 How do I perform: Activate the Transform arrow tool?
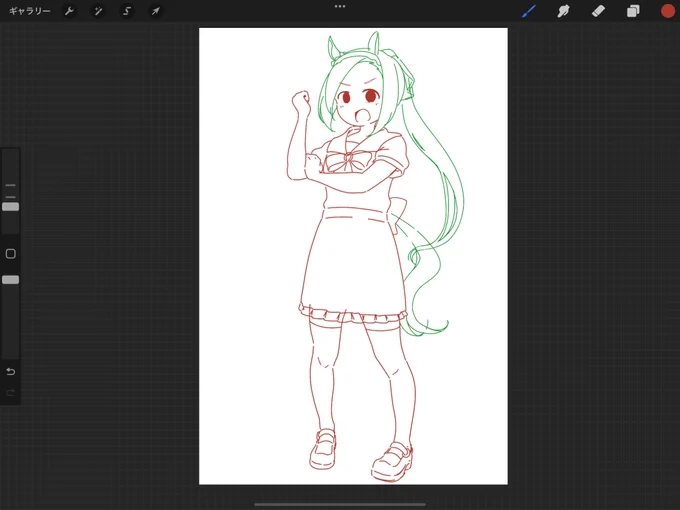[x=155, y=11]
